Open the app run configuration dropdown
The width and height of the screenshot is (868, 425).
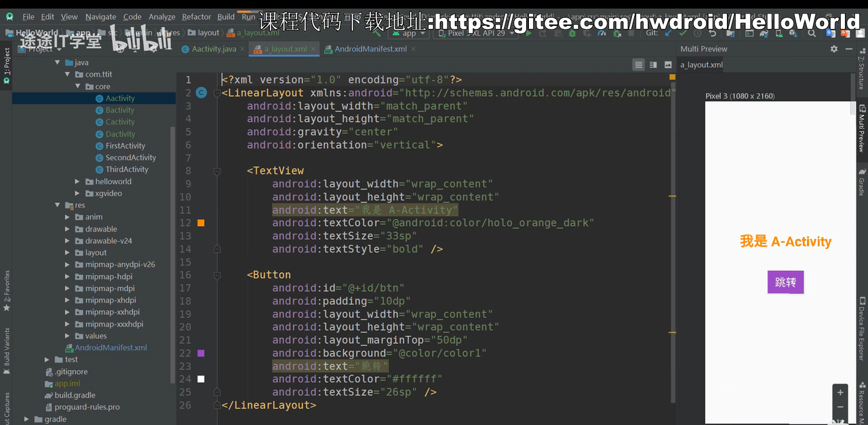coord(408,33)
